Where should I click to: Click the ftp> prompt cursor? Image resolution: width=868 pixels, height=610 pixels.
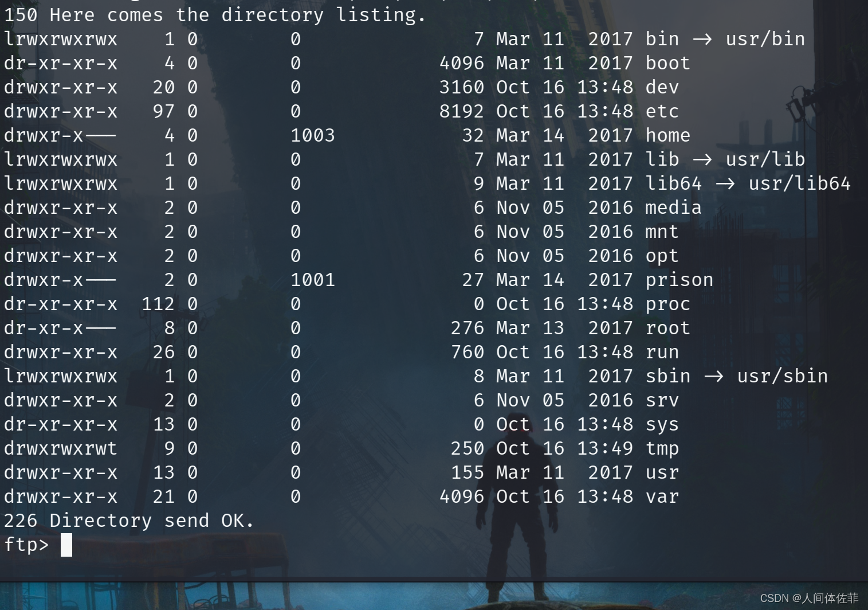point(66,545)
